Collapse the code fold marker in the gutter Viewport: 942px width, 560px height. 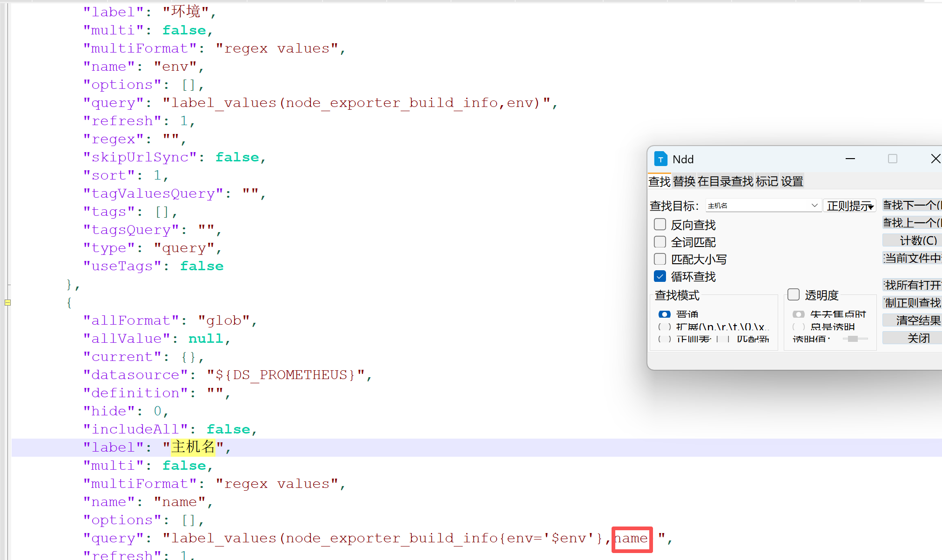click(7, 302)
